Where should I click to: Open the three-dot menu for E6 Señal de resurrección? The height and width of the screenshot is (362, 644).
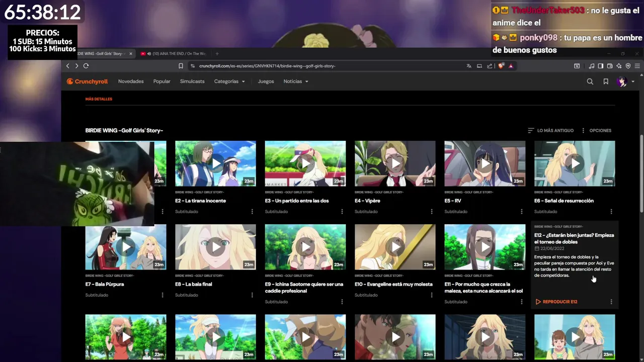click(611, 212)
